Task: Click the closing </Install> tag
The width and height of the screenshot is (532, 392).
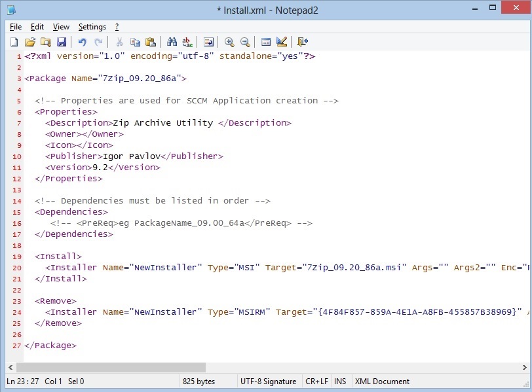Action: pos(61,279)
